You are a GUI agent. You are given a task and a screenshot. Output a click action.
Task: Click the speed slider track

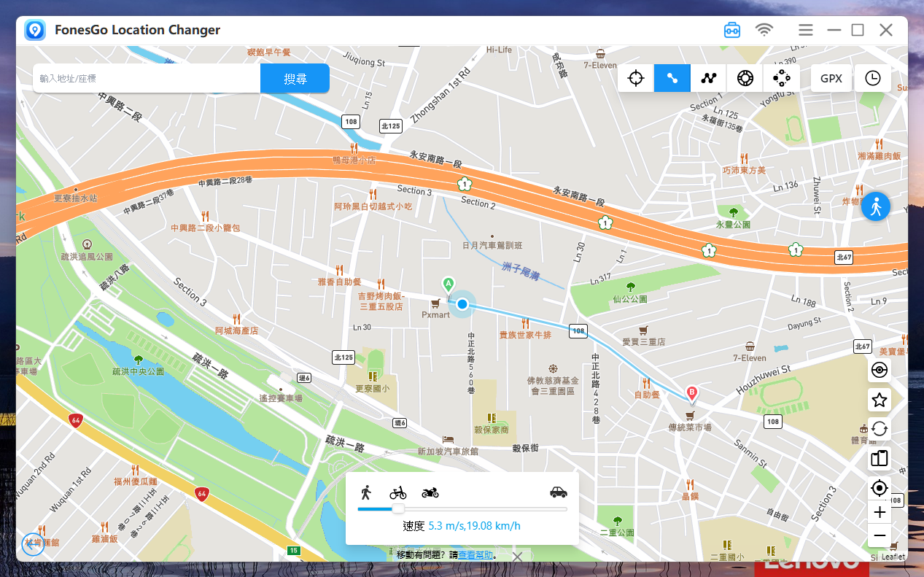tap(481, 509)
